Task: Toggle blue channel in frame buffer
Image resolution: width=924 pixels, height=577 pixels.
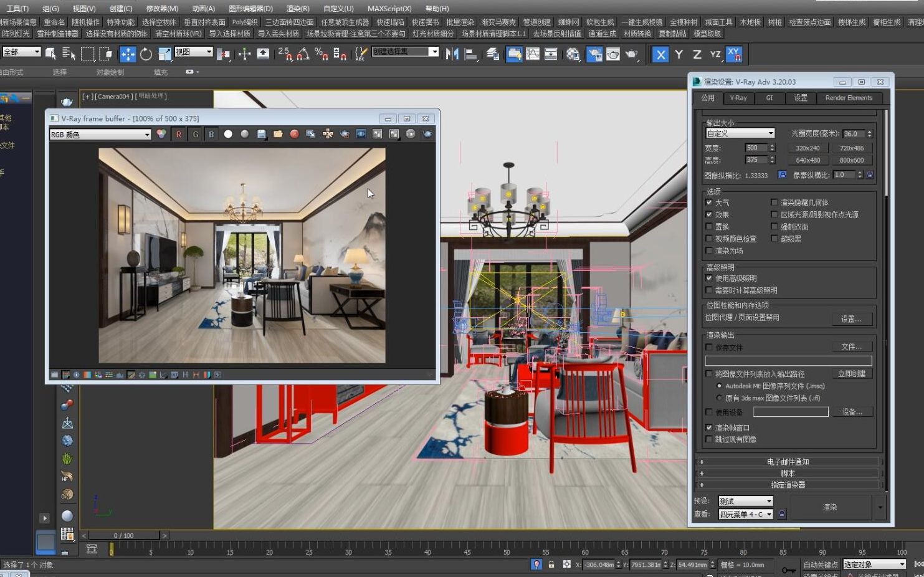Action: 211,134
